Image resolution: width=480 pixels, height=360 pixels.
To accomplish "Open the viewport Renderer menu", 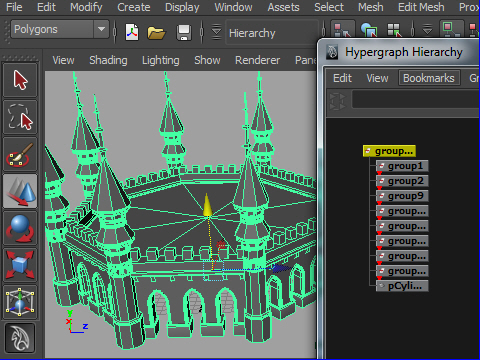I will tap(257, 60).
